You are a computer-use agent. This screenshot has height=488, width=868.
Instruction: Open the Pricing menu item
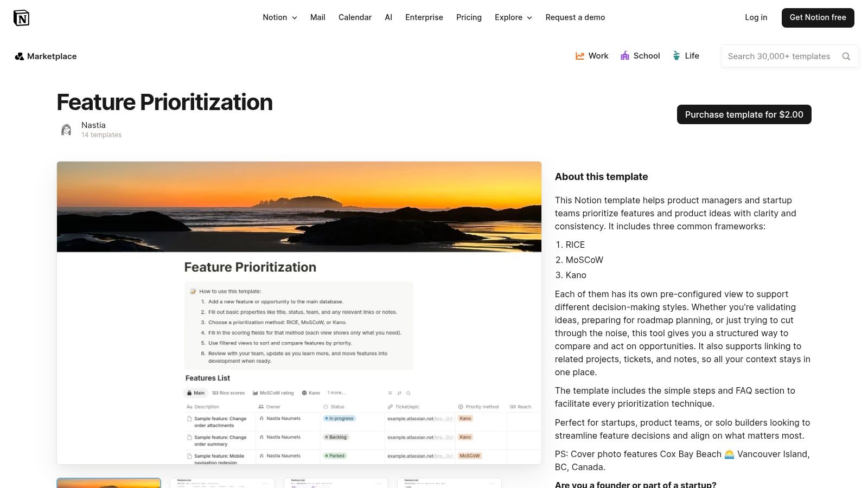(x=469, y=17)
